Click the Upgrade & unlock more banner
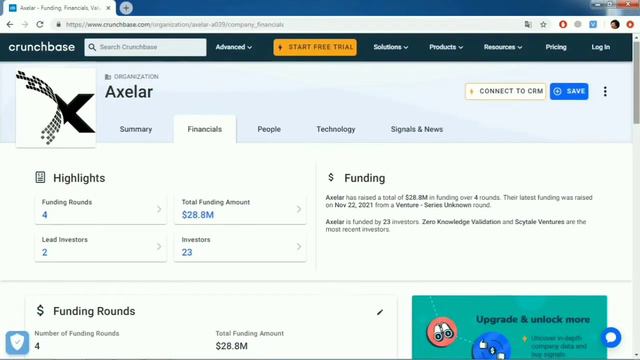This screenshot has height=360, width=640. 509,327
